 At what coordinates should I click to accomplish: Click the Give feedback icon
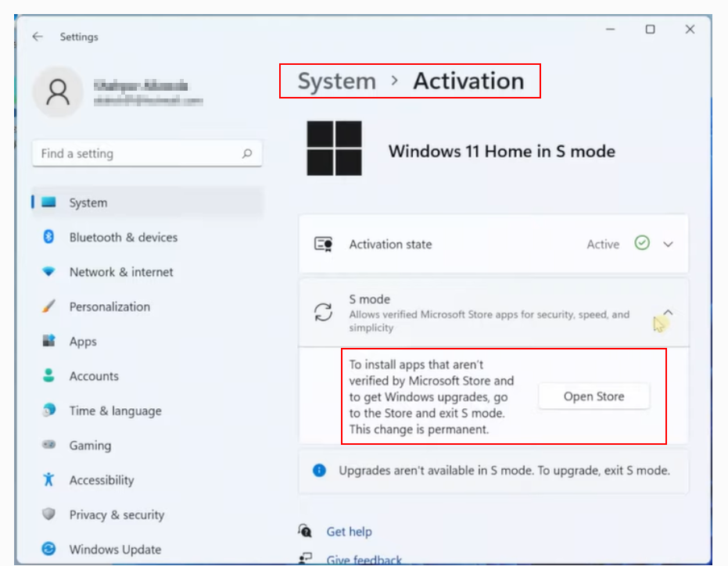[x=305, y=558]
